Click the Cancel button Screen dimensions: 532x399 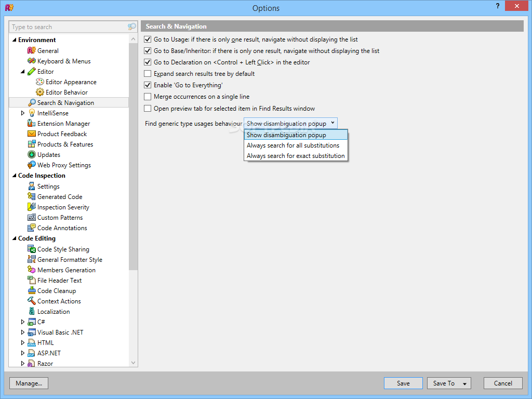pyautogui.click(x=503, y=383)
